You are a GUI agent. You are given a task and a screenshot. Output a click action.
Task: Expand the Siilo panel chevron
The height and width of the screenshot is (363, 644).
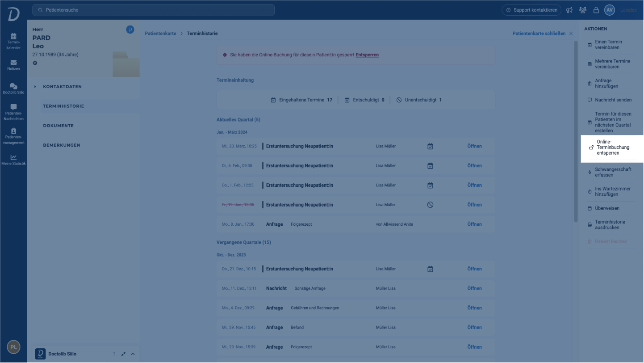133,354
